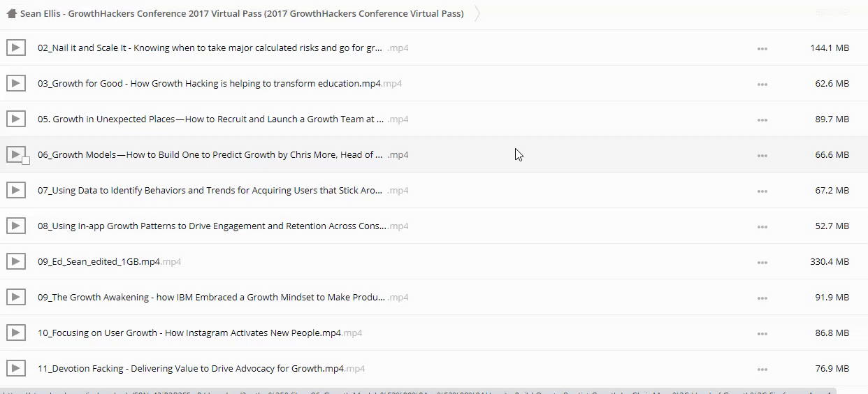Open the three-dot menu for 06_Growth Models

(762, 156)
